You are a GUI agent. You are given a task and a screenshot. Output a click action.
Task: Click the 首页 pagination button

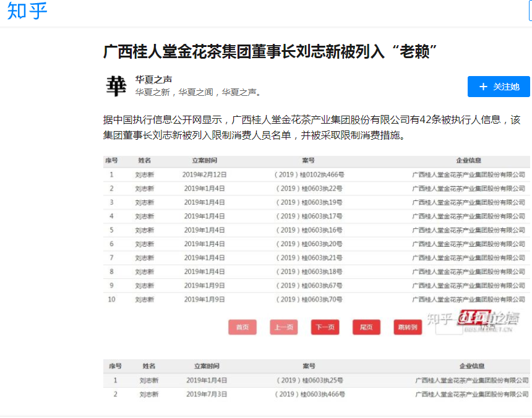pyautogui.click(x=242, y=327)
